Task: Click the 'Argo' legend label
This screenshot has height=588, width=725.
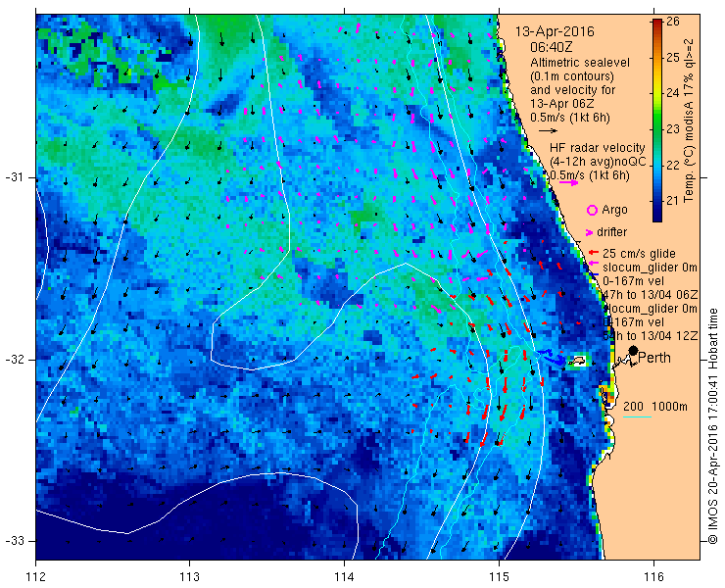Action: (x=614, y=210)
